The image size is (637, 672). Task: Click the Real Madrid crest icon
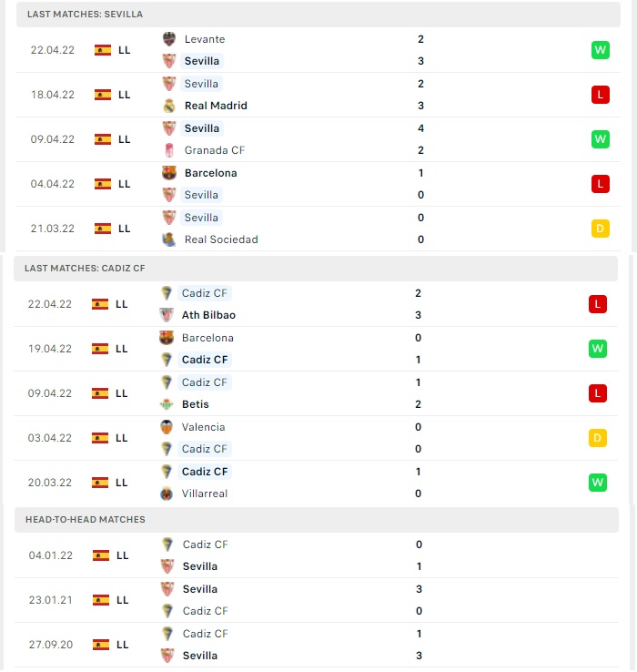pyautogui.click(x=169, y=106)
